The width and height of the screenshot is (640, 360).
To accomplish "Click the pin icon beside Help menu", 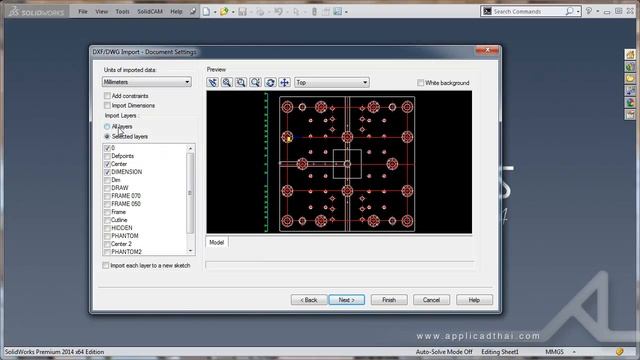I will click(x=193, y=11).
